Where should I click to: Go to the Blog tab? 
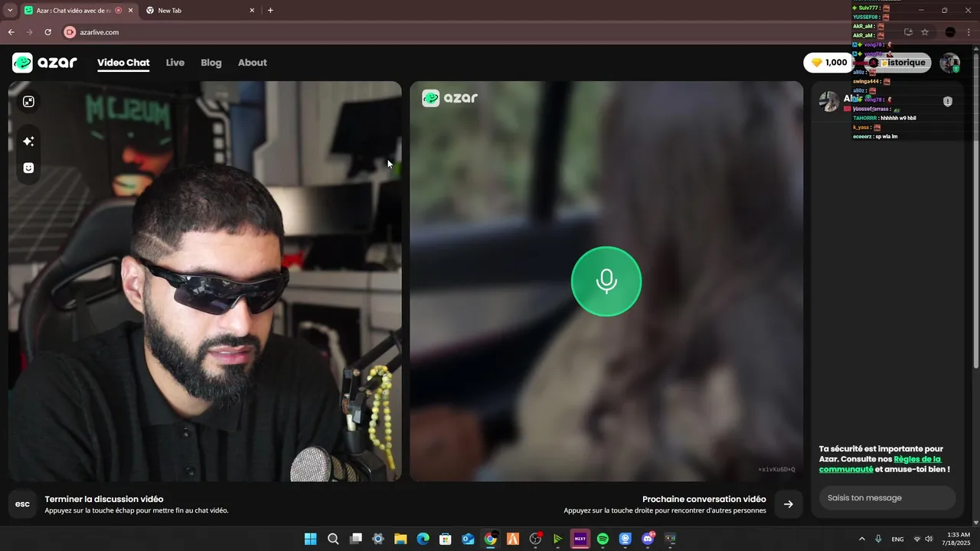pyautogui.click(x=211, y=63)
